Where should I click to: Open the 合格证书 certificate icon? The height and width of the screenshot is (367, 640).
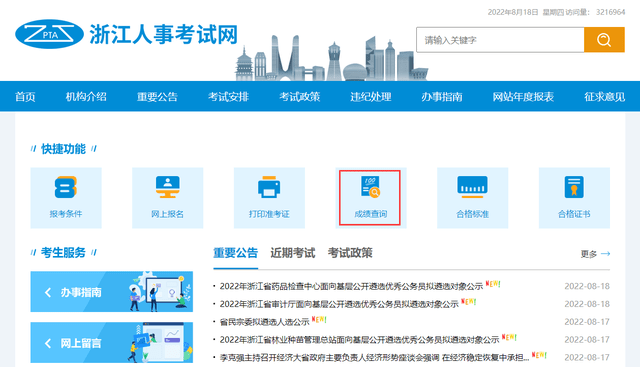574,187
